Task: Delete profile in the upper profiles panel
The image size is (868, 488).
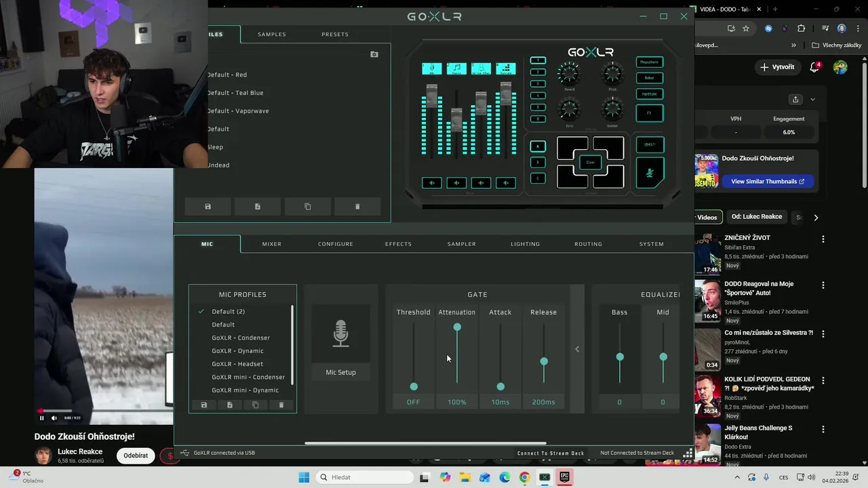Action: (357, 207)
